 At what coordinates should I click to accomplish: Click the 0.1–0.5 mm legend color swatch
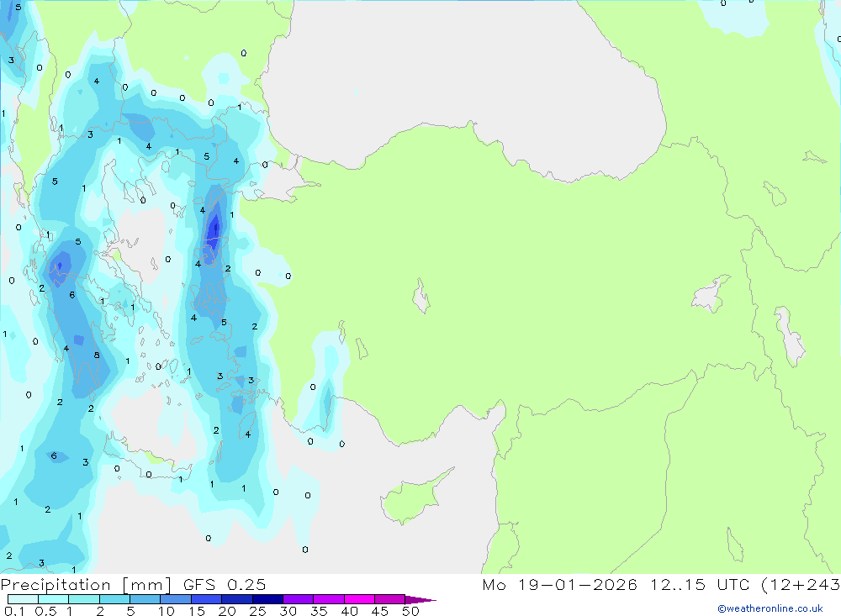pyautogui.click(x=23, y=599)
